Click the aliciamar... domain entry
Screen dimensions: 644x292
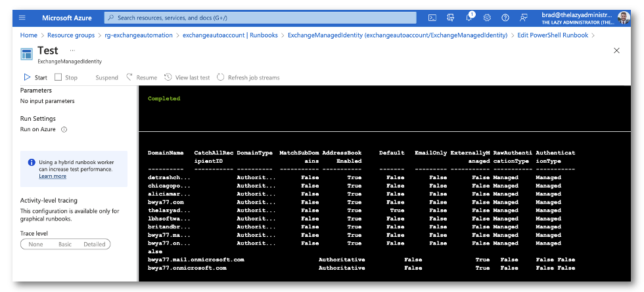click(x=170, y=194)
